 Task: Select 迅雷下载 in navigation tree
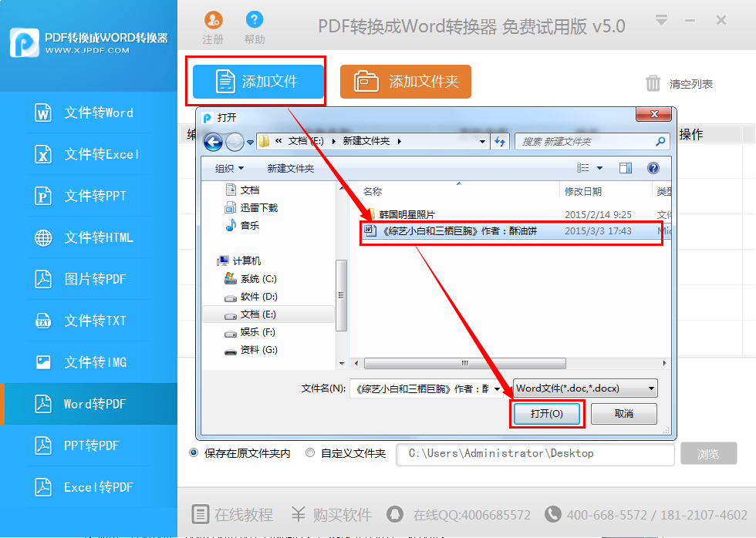tap(259, 208)
